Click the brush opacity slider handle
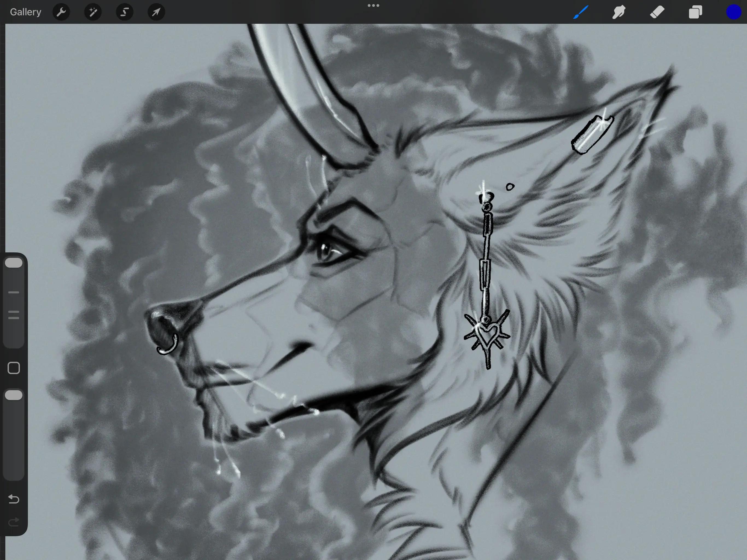This screenshot has width=747, height=560. point(14,395)
